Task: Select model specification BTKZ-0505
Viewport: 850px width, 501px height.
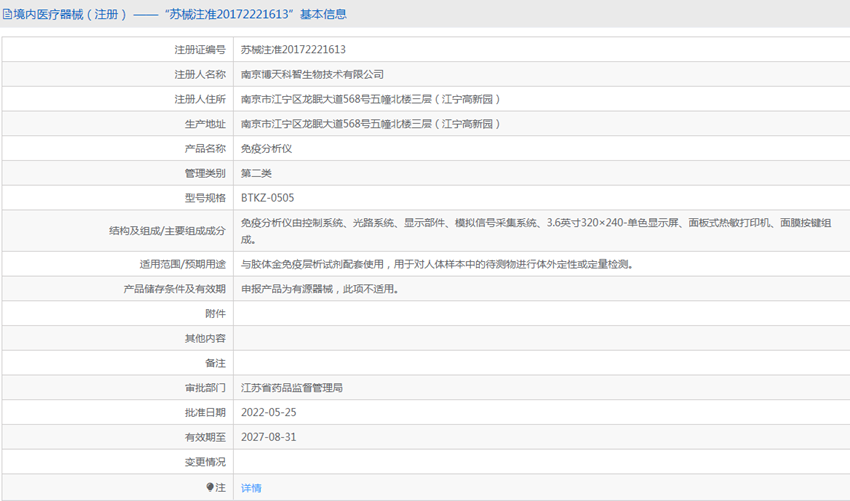Action: (267, 198)
